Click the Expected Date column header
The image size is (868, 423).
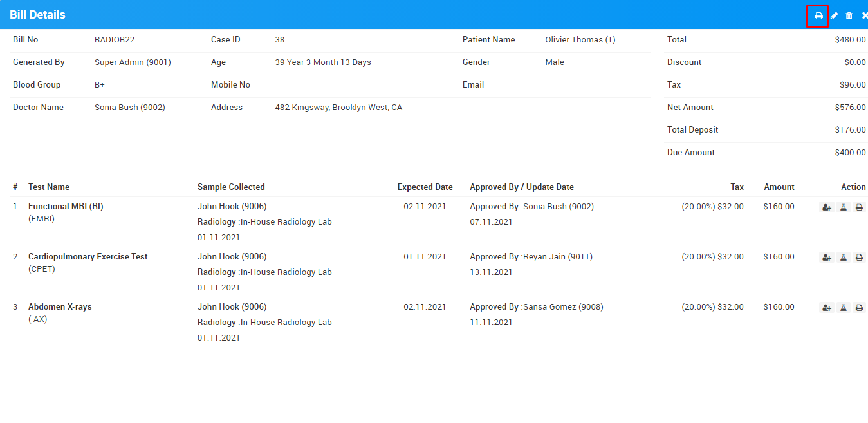[425, 187]
